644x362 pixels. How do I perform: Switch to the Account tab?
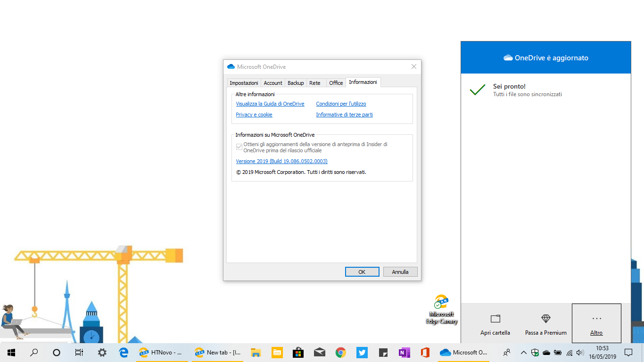pyautogui.click(x=273, y=83)
